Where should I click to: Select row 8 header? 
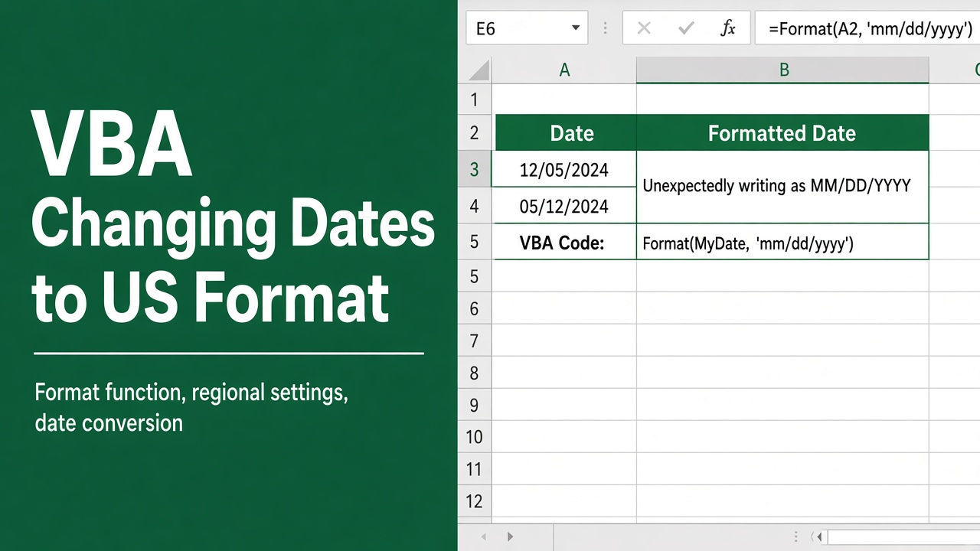click(x=475, y=373)
